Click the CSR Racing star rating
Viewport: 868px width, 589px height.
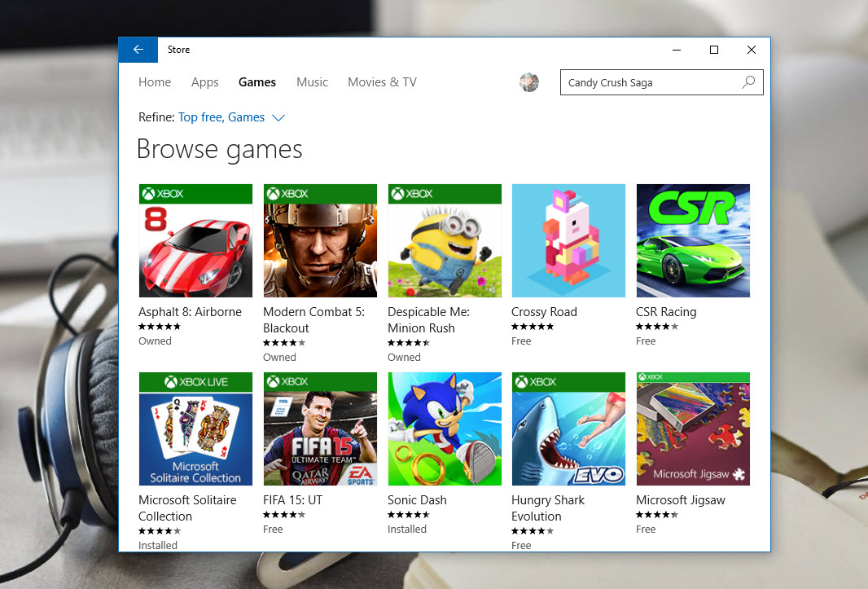(x=657, y=327)
